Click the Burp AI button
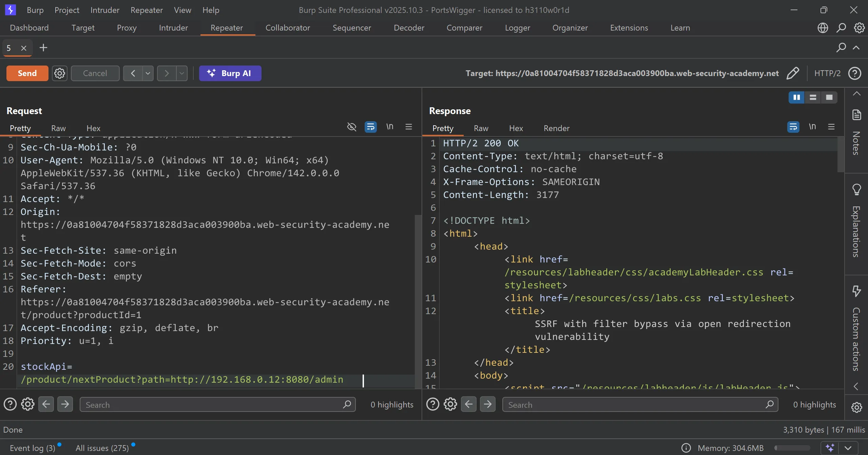Viewport: 868px width, 455px height. (230, 73)
